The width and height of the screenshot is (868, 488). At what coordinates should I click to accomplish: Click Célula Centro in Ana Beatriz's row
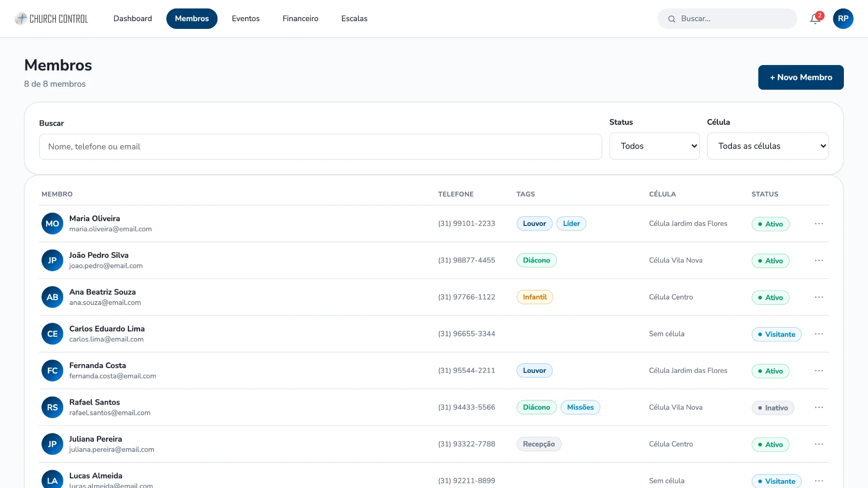(671, 297)
